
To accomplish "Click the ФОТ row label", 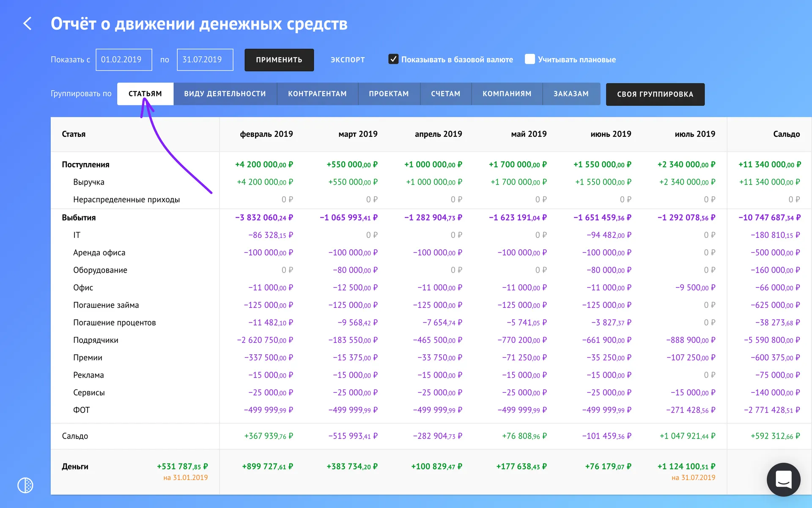I will [x=81, y=410].
